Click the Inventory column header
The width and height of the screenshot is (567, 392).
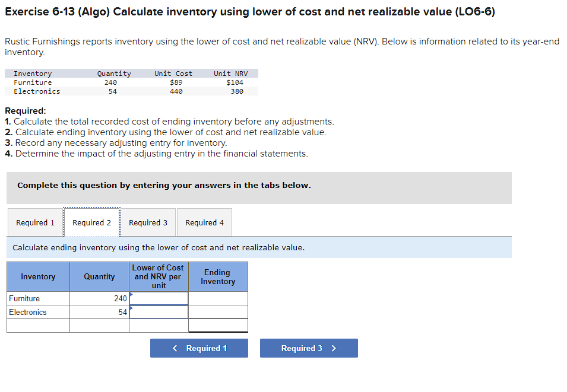point(37,276)
